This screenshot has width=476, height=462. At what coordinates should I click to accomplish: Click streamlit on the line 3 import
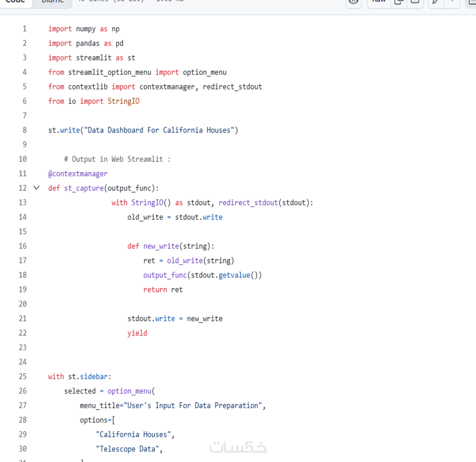click(x=93, y=58)
